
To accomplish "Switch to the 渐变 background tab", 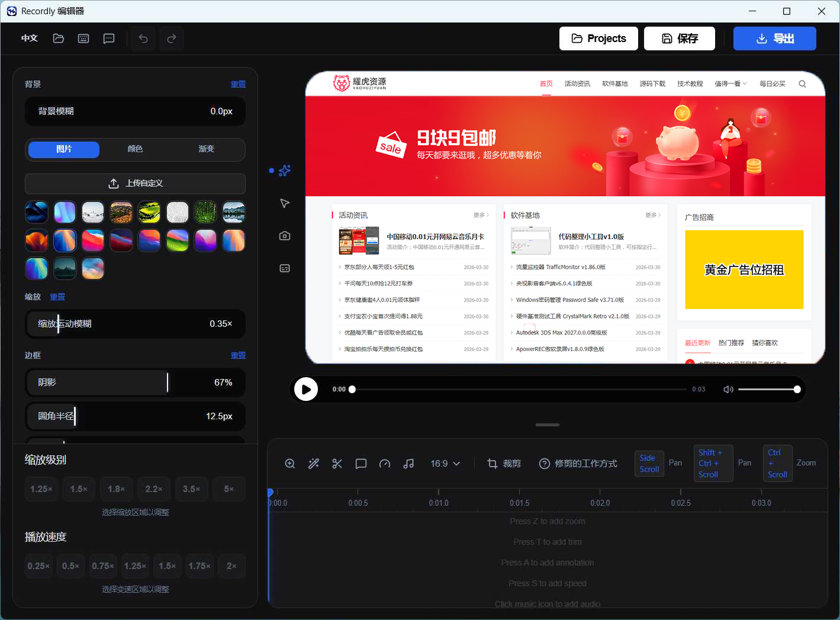I will [206, 149].
